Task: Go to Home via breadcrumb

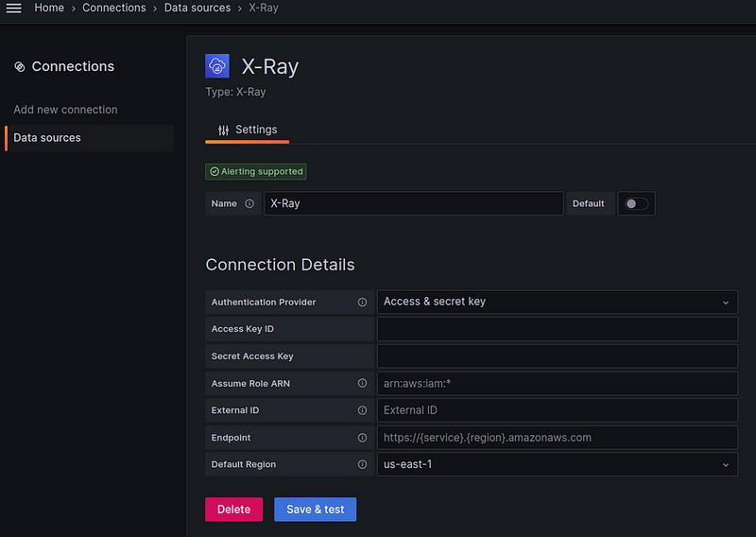Action: (x=49, y=8)
